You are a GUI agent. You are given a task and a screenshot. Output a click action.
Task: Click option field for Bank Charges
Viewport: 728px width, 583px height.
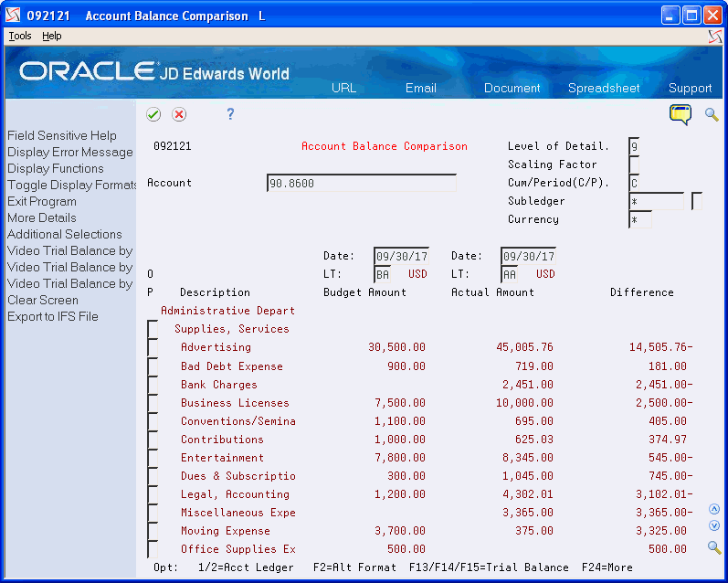(x=153, y=384)
